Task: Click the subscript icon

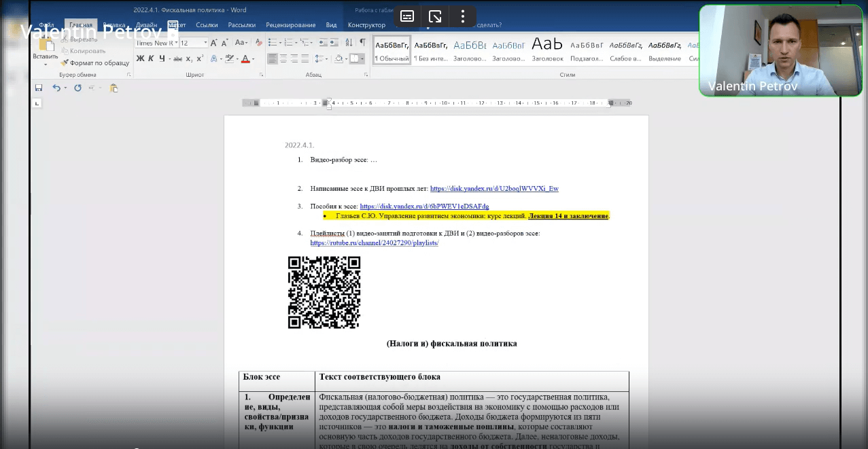Action: 189,59
